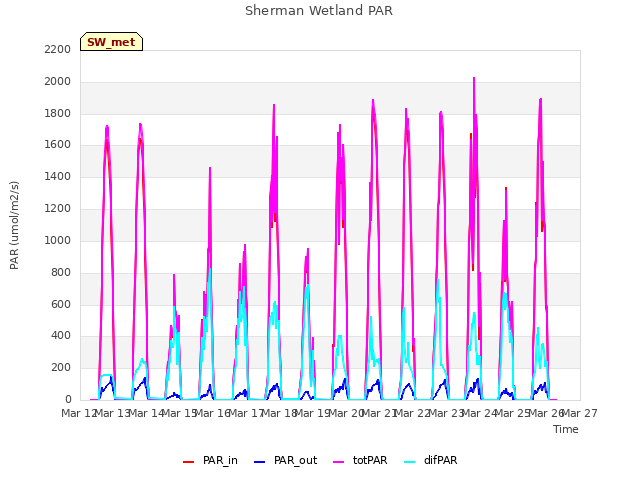Screen dimensions: 640x480
Task: Click the chart title Sherman Wetland PAR
Action: 319,10
